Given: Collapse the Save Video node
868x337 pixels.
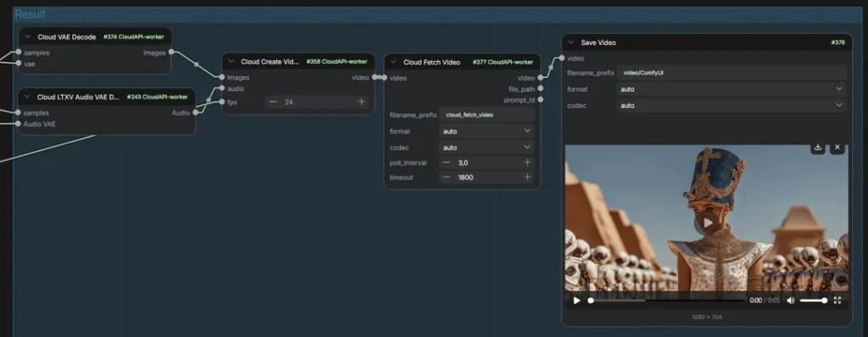Looking at the screenshot, I should pos(570,42).
